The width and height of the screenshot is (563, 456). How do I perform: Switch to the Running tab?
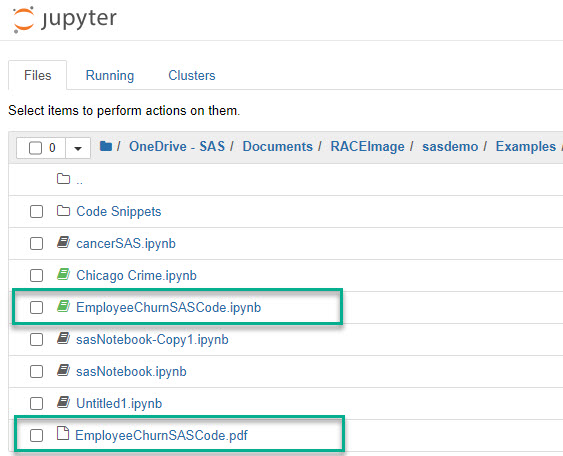tap(110, 75)
